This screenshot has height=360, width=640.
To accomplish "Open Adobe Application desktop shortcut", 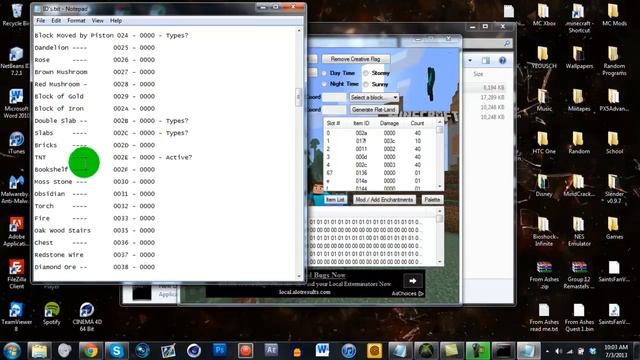I will pyautogui.click(x=16, y=232).
